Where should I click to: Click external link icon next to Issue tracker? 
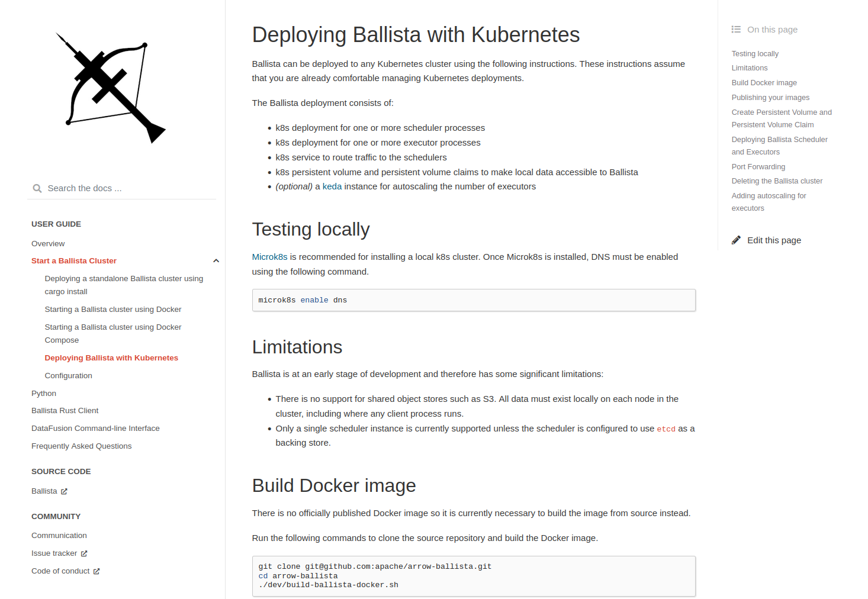click(x=84, y=553)
